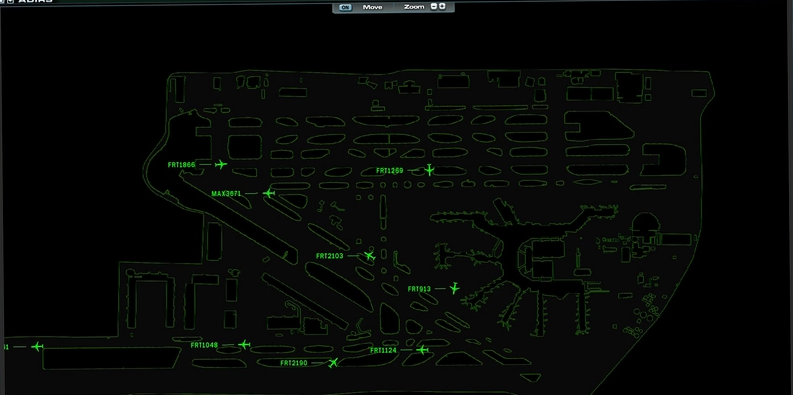793x395 pixels.
Task: Select the FRT1866 aircraft icon
Action: click(221, 164)
